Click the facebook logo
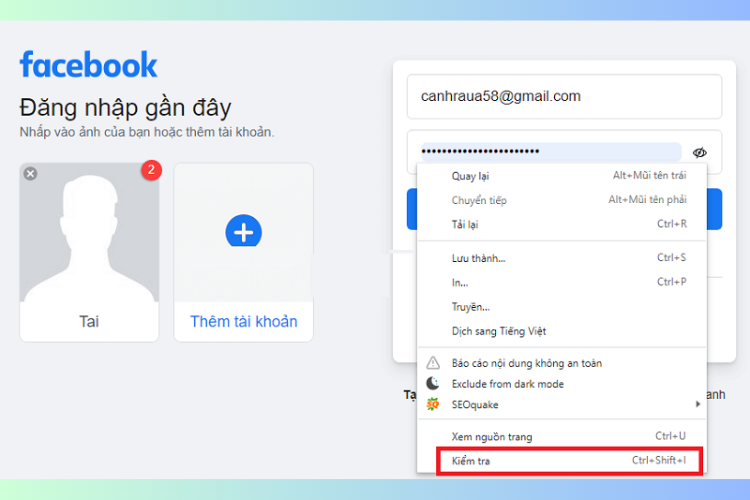This screenshot has width=750, height=500. [x=88, y=65]
